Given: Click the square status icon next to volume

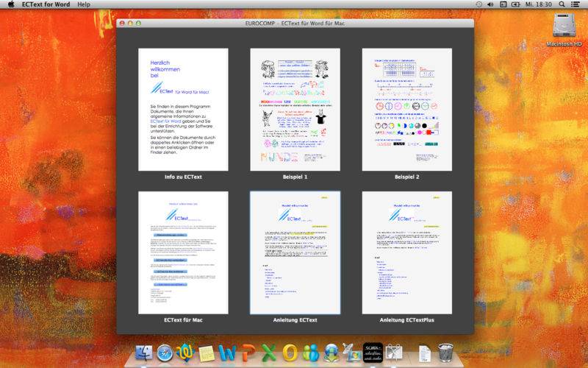Looking at the screenshot, I should (x=503, y=4).
